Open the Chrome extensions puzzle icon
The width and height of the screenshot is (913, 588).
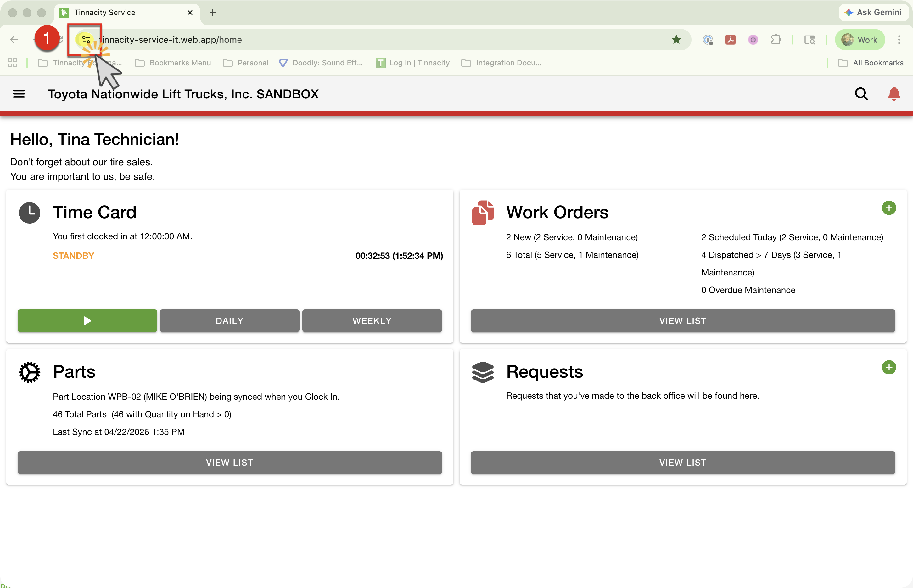(776, 40)
